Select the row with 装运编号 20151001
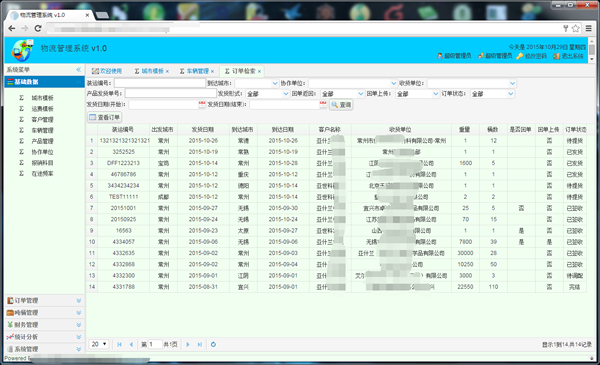 pyautogui.click(x=336, y=208)
